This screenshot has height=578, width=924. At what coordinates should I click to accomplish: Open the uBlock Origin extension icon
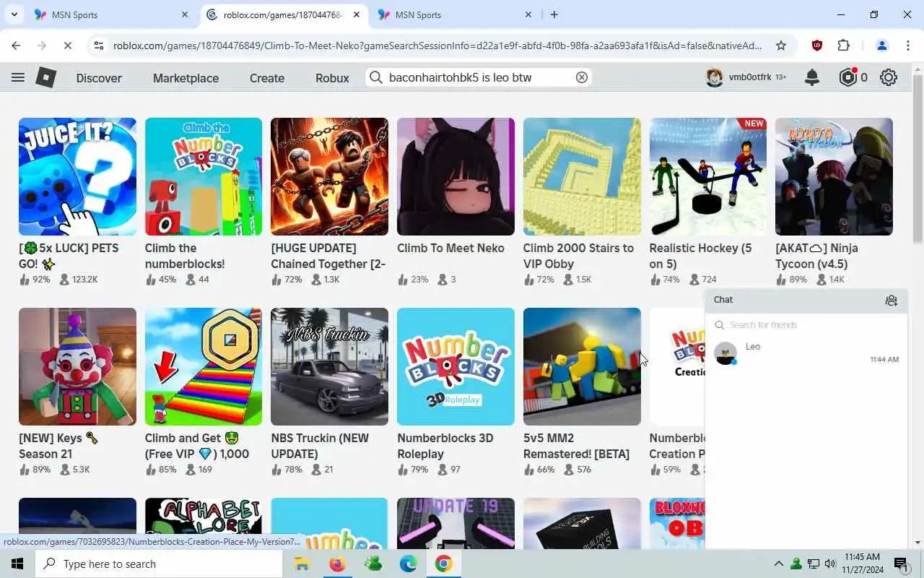[816, 46]
